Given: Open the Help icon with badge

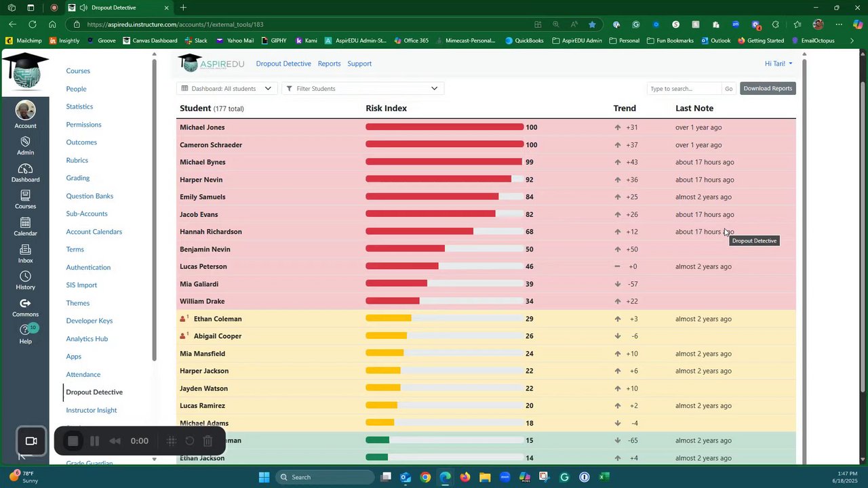Looking at the screenshot, I should click(25, 330).
